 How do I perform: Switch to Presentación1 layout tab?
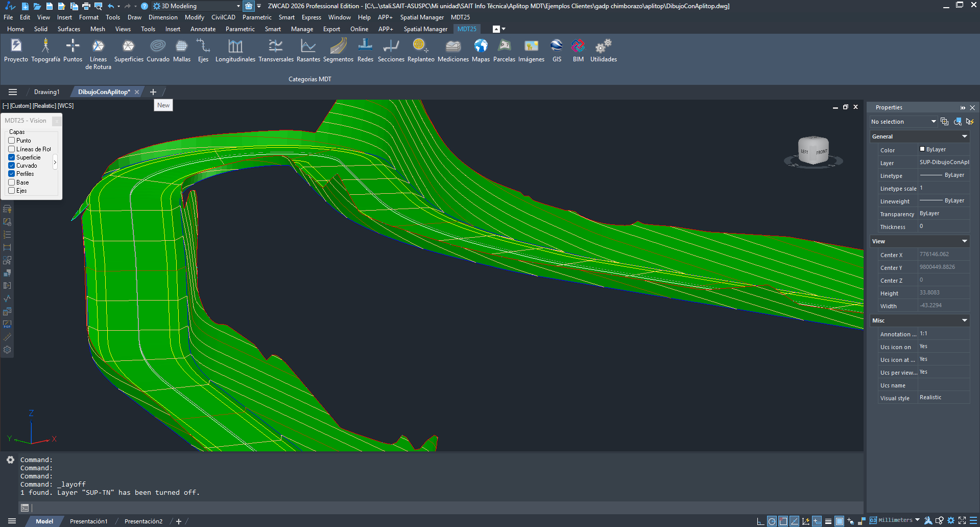coord(88,521)
